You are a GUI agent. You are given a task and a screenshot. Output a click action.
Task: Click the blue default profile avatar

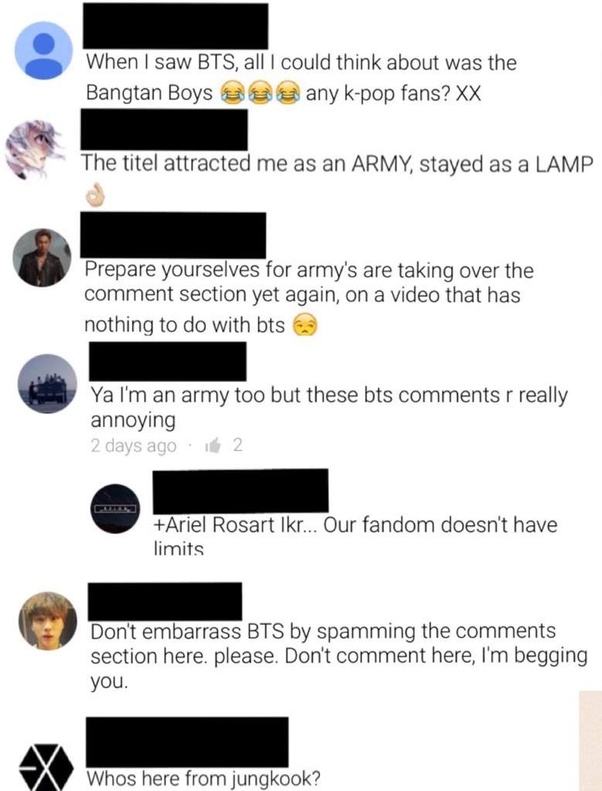pyautogui.click(x=44, y=50)
